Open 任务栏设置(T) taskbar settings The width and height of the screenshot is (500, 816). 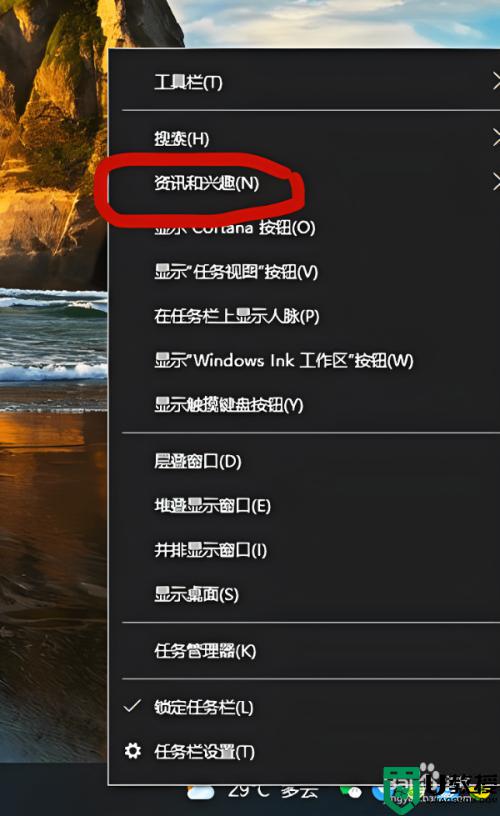point(304,751)
